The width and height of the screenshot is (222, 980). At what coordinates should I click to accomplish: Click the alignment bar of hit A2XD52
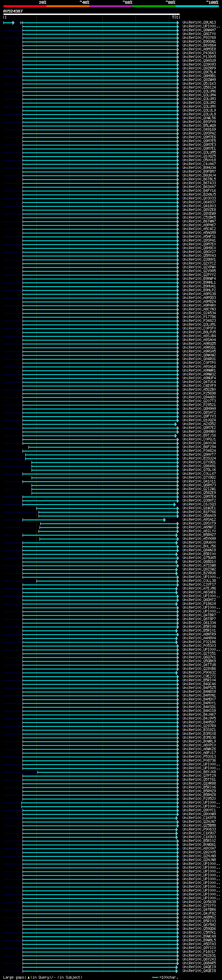[100, 424]
